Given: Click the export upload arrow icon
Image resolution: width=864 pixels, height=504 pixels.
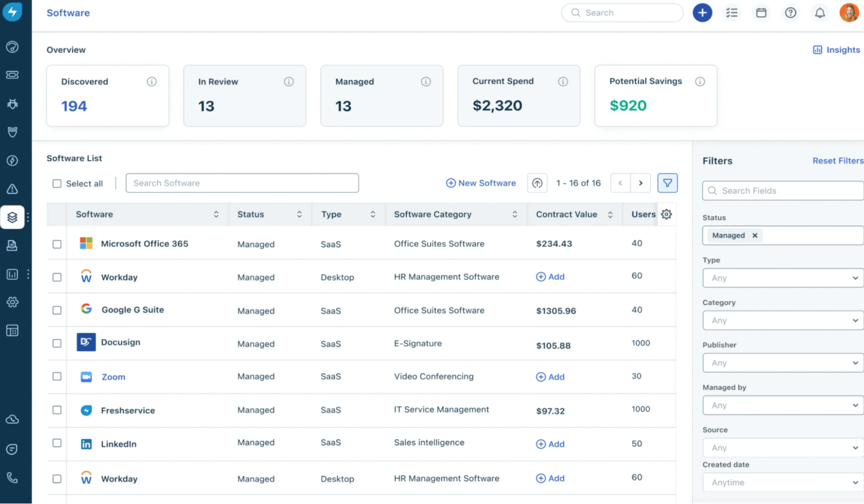Looking at the screenshot, I should 537,183.
